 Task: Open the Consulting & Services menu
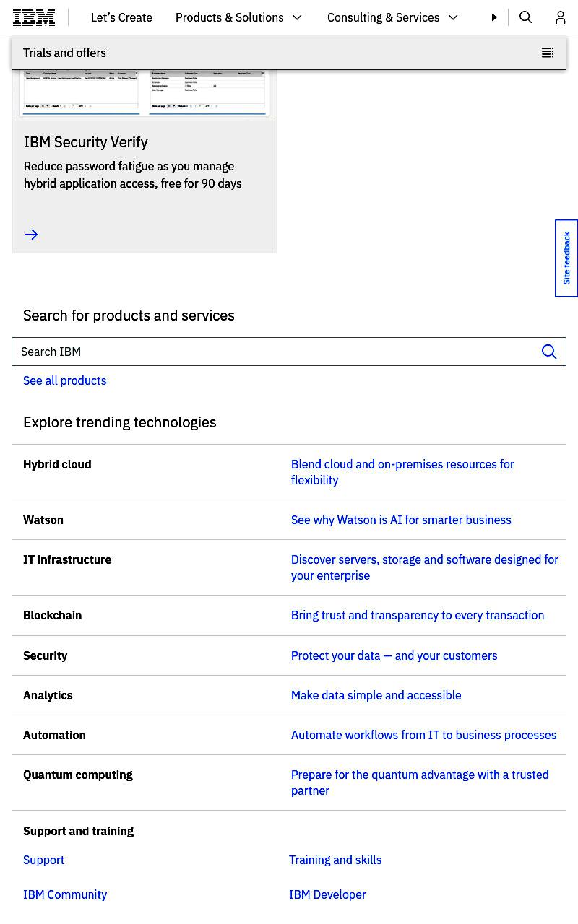pos(383,17)
